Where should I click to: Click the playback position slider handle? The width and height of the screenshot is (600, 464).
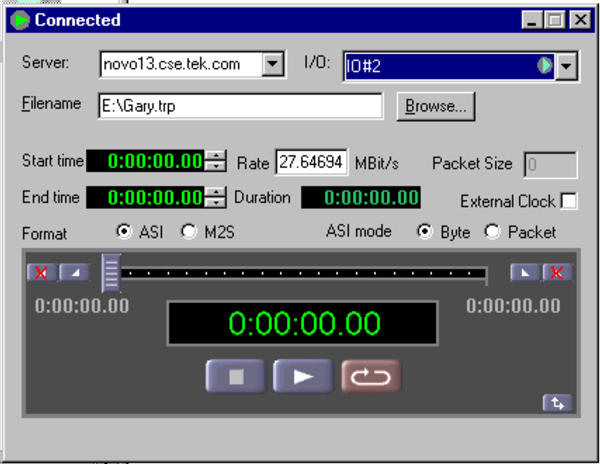coord(111,273)
